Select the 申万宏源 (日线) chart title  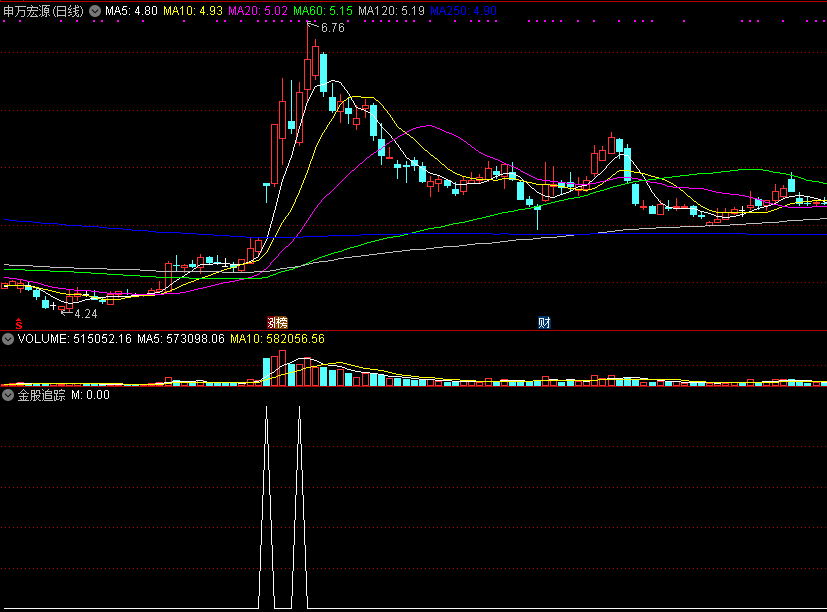point(43,11)
